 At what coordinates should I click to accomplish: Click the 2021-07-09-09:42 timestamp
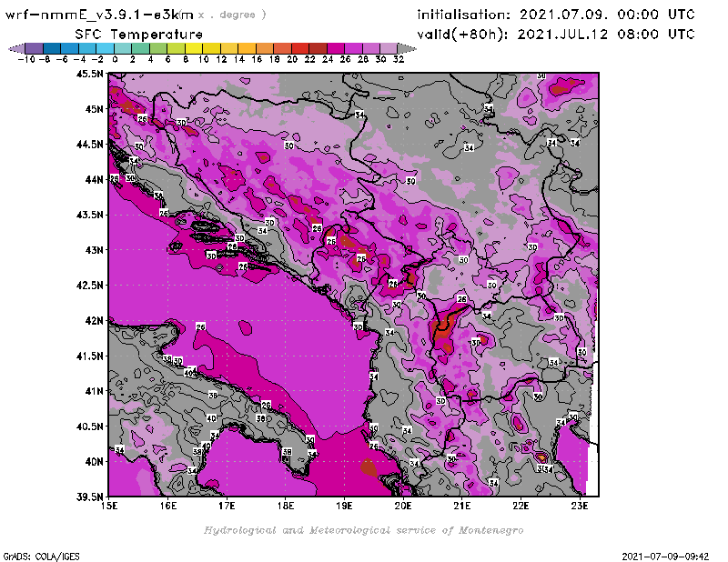[x=665, y=557]
